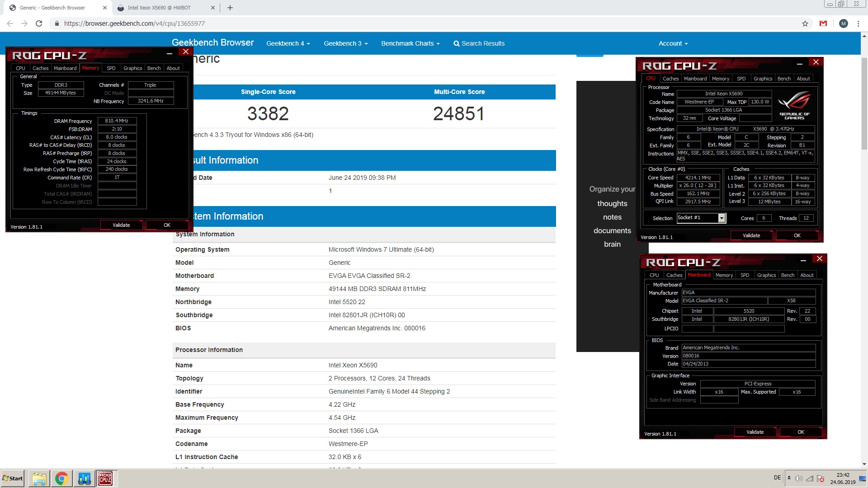Select SPD tab in Memory CPU-Z window

111,68
